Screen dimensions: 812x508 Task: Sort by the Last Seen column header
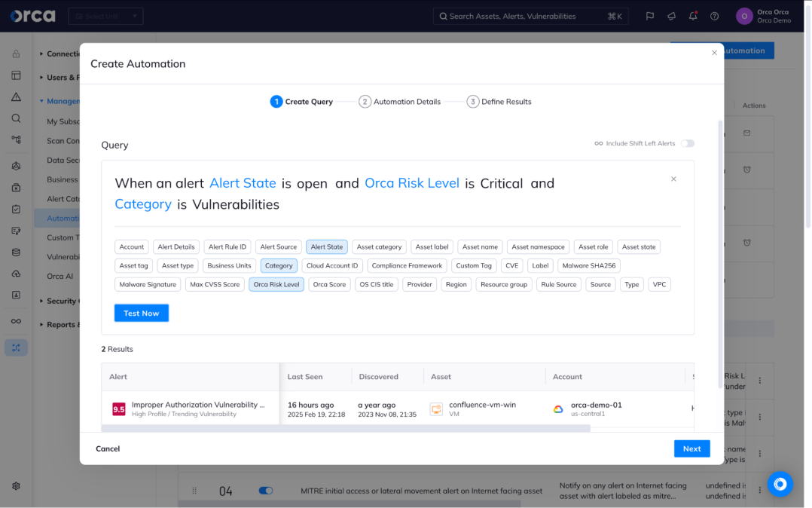(305, 377)
